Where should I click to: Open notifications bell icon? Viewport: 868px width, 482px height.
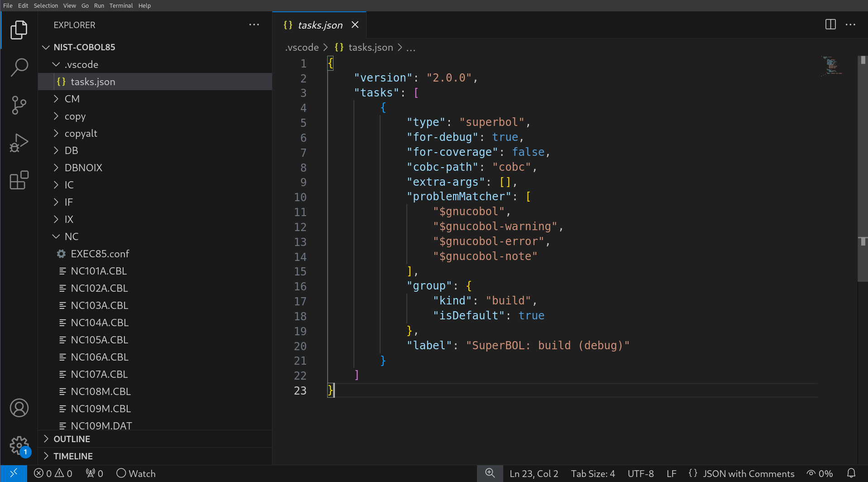(851, 473)
